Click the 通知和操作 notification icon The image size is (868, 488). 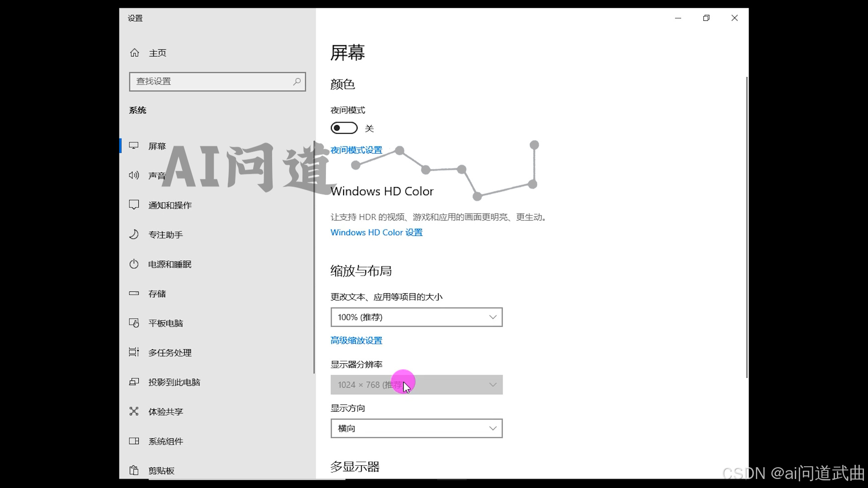[134, 205]
